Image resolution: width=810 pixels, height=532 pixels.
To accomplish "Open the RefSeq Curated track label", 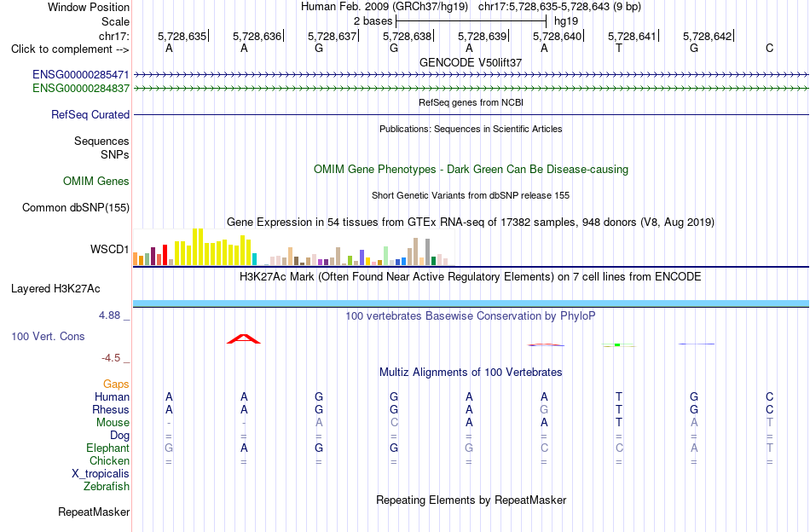I will (90, 114).
